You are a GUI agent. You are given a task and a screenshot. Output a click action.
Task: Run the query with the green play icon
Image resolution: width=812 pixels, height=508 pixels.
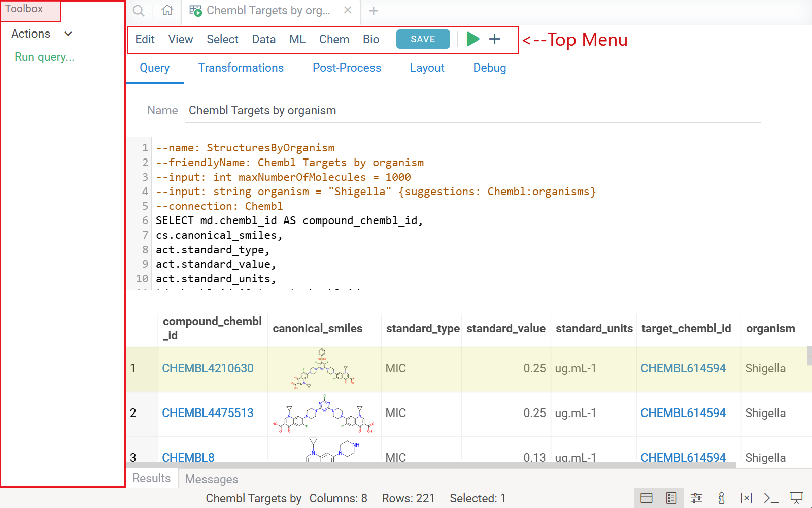(472, 39)
